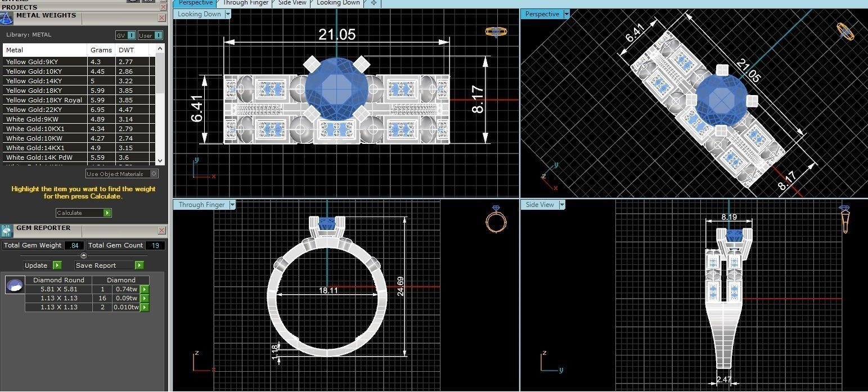Click the green arrow on the 0.010tw row

pos(145,307)
